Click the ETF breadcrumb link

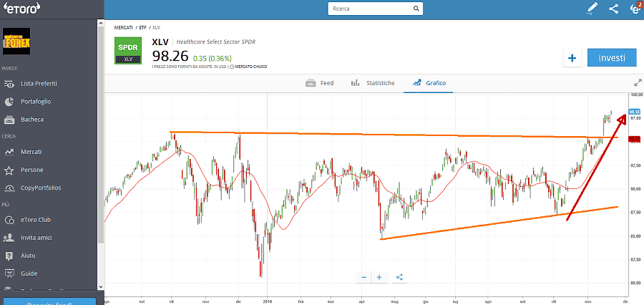point(144,27)
